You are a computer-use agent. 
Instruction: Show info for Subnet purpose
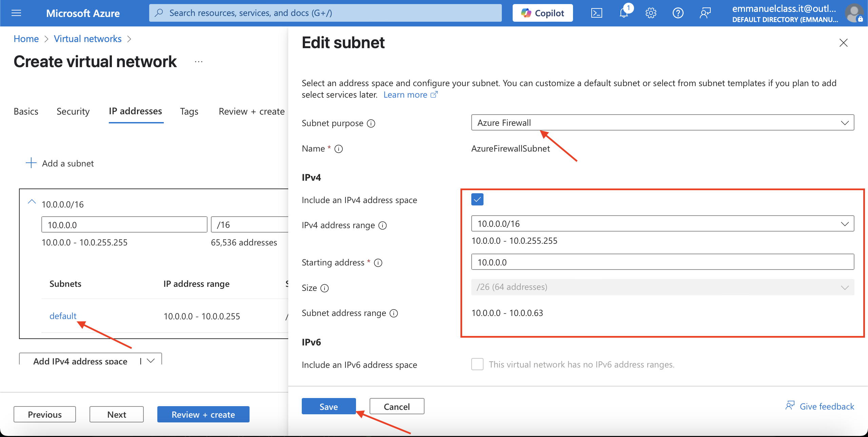click(x=371, y=123)
